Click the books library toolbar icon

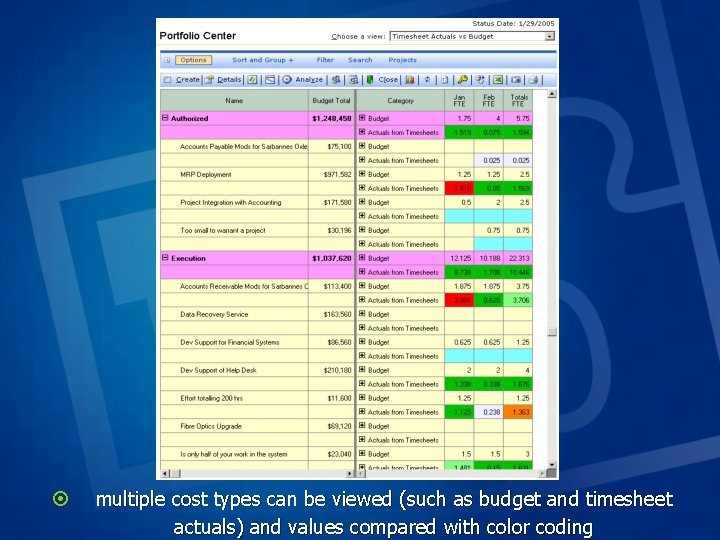pos(410,79)
